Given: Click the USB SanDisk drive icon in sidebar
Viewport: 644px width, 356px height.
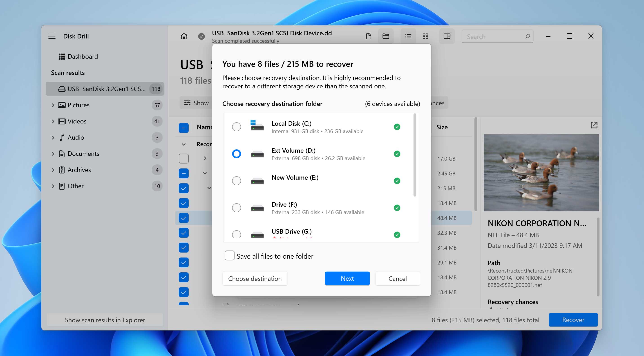Looking at the screenshot, I should pyautogui.click(x=62, y=89).
